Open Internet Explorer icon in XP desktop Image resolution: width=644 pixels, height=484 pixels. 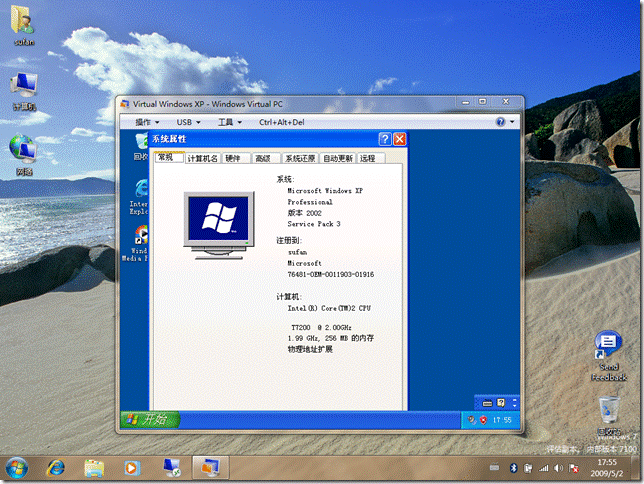coord(140,197)
